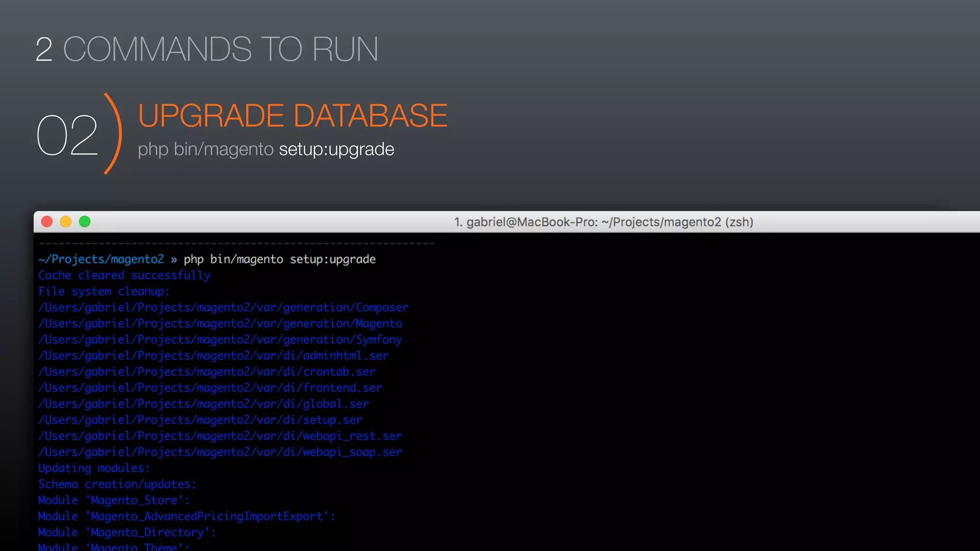
Task: Click the path ending 'generation/Magento'
Action: tap(220, 324)
